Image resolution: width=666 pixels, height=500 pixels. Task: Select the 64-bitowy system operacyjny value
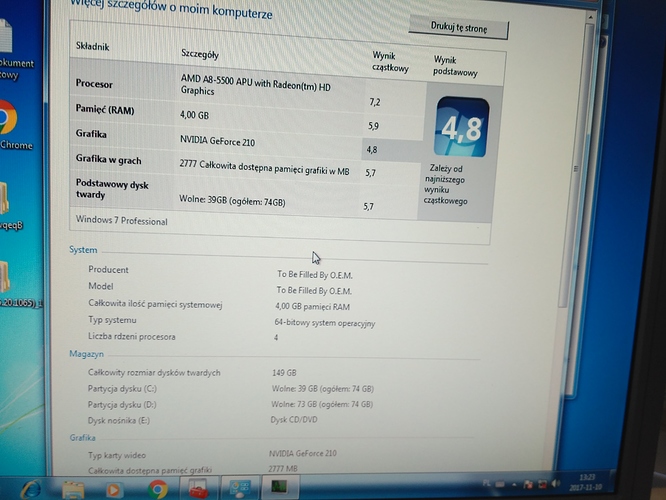tap(325, 323)
